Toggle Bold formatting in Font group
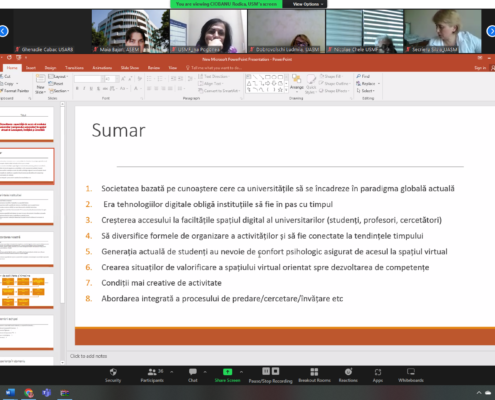 (x=77, y=88)
